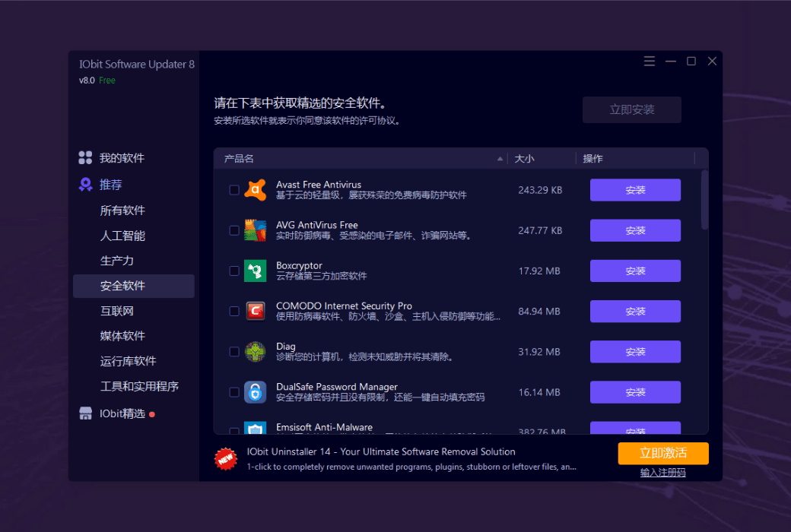Open the 输入注册码 link
The width and height of the screenshot is (791, 532).
coord(663,473)
